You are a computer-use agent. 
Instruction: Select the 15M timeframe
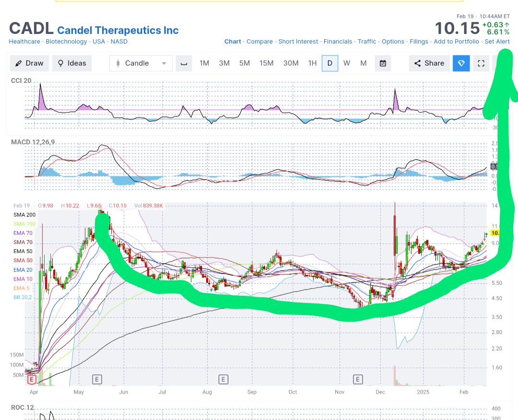pos(266,63)
